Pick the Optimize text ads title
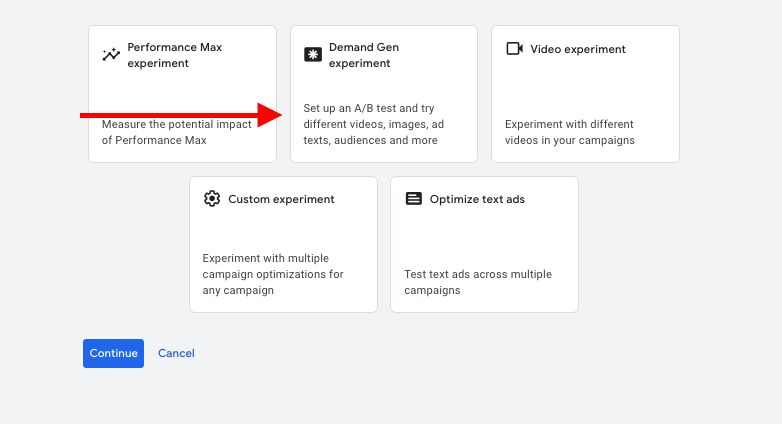This screenshot has height=424, width=782. pyautogui.click(x=477, y=199)
